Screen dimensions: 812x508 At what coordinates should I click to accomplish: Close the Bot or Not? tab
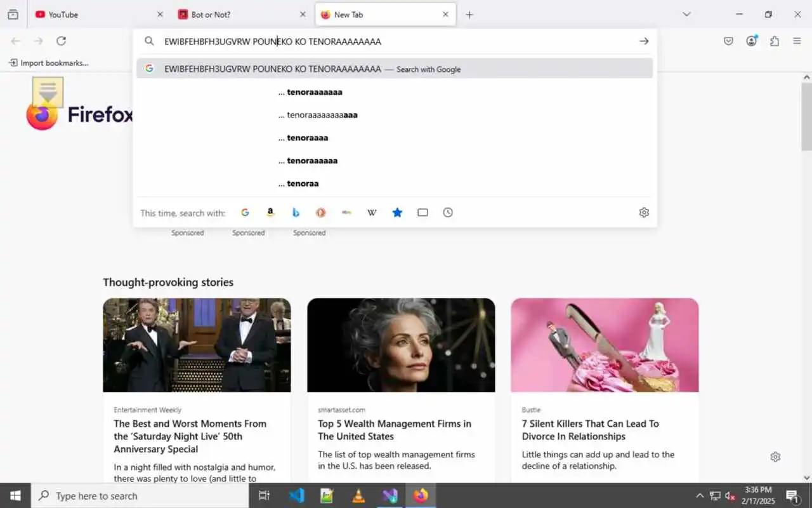(x=303, y=15)
